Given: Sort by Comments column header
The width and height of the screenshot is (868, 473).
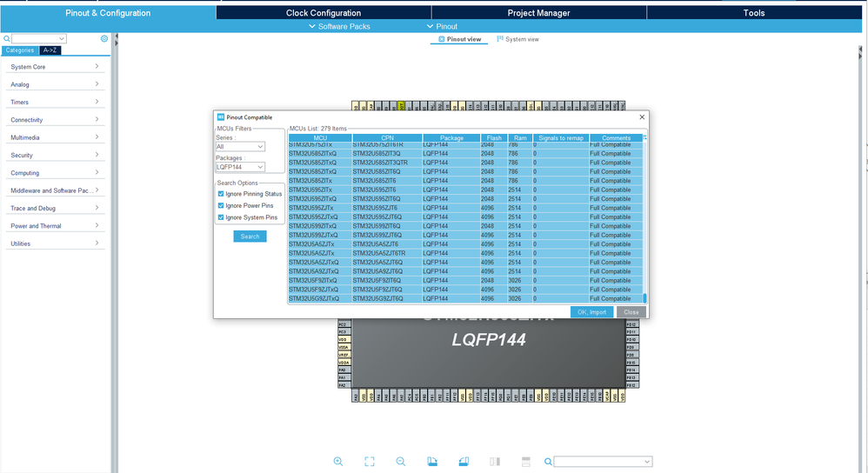Looking at the screenshot, I should click(x=616, y=137).
